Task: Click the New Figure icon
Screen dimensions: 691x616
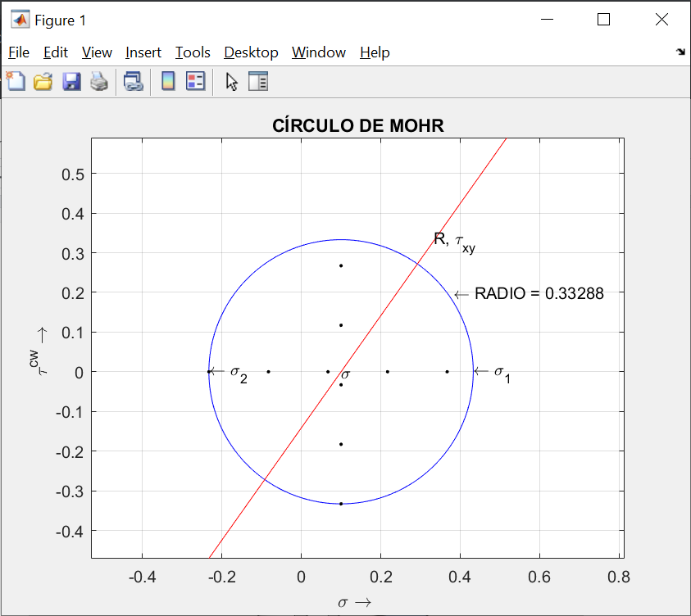Action: tap(16, 81)
